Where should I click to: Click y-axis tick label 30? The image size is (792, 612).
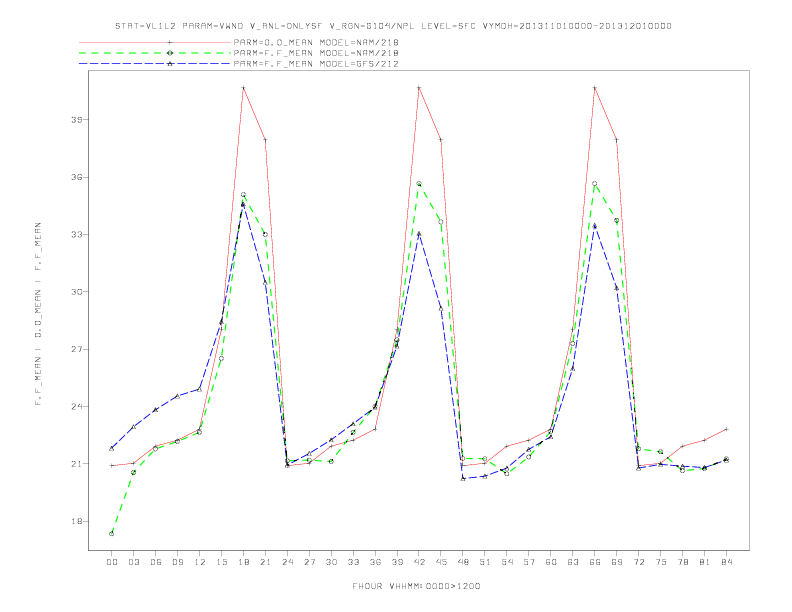(x=77, y=292)
